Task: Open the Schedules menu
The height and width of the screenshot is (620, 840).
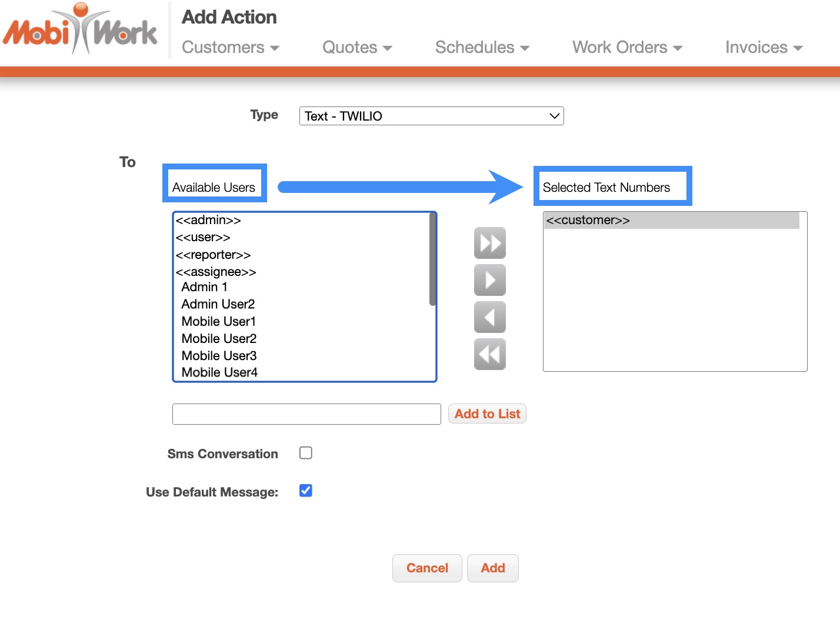Action: pyautogui.click(x=482, y=48)
